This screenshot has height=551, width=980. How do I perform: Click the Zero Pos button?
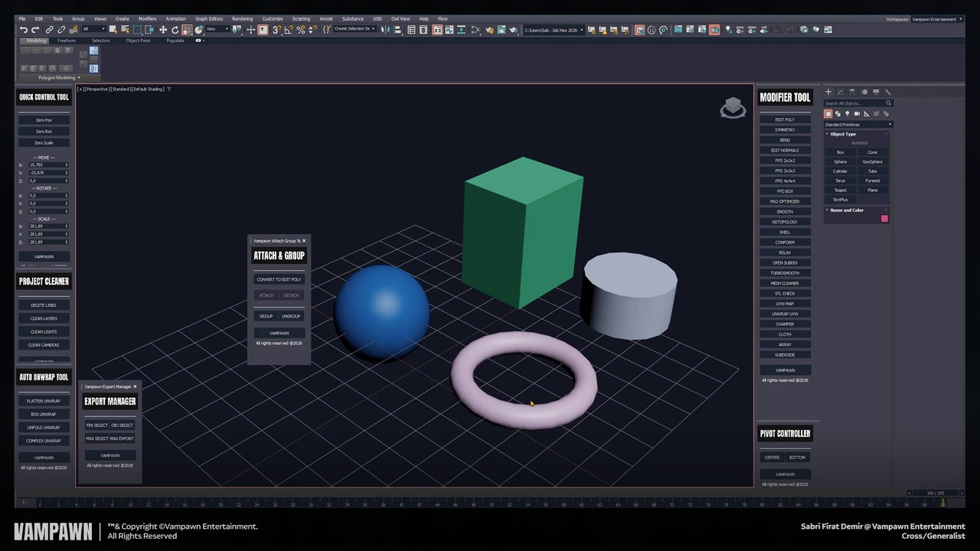[x=44, y=120]
